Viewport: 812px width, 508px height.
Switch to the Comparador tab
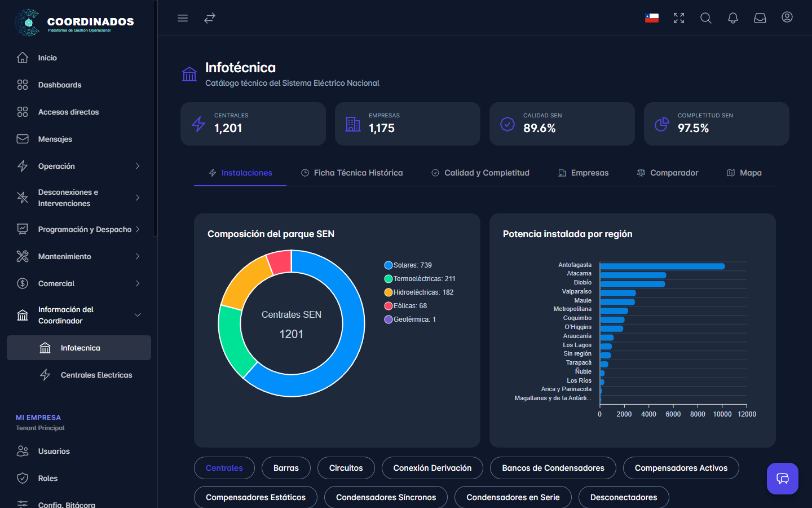[668, 173]
